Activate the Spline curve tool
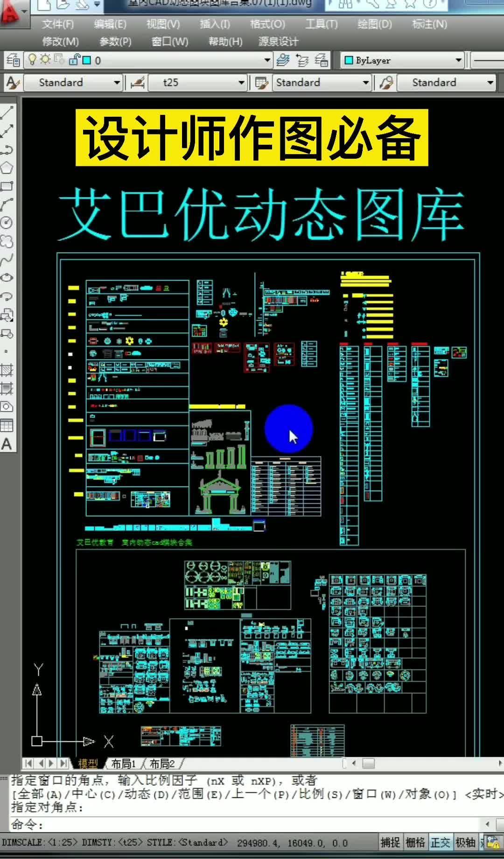Screen dimensions: 504x859 [x=7, y=260]
